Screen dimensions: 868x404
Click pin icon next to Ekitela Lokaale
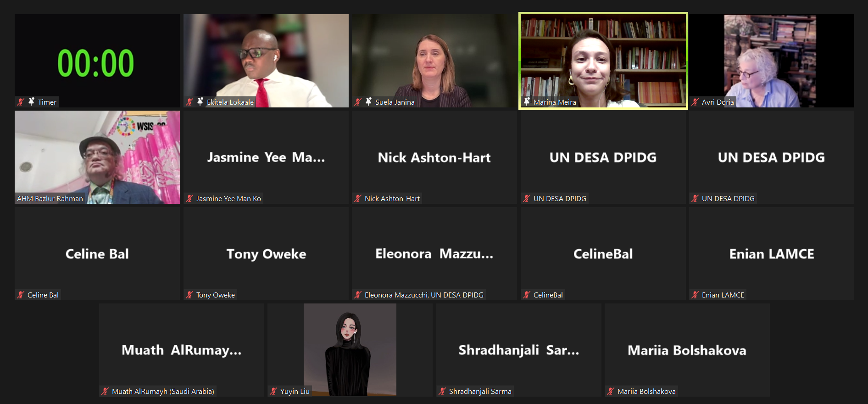[x=200, y=101]
